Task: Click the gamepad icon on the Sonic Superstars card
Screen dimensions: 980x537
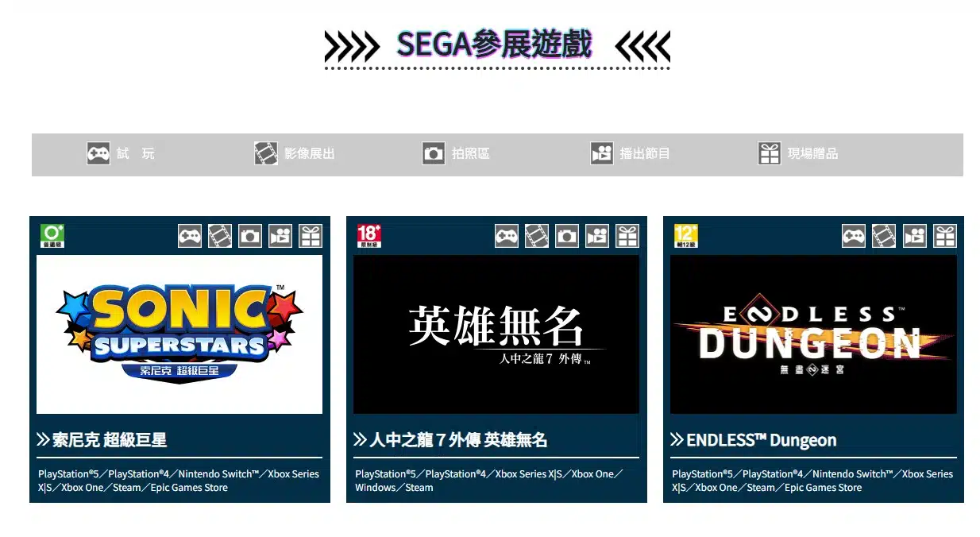Action: [x=190, y=236]
